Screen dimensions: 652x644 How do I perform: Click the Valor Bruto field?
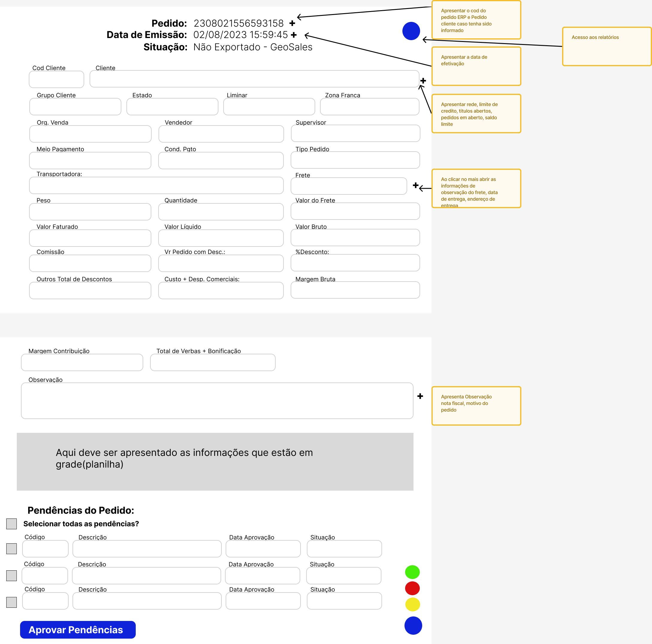pos(355,238)
